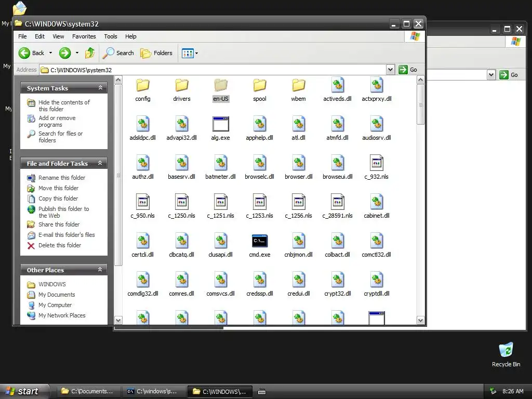
Task: Click E-mail this folder's files
Action: [x=66, y=235]
